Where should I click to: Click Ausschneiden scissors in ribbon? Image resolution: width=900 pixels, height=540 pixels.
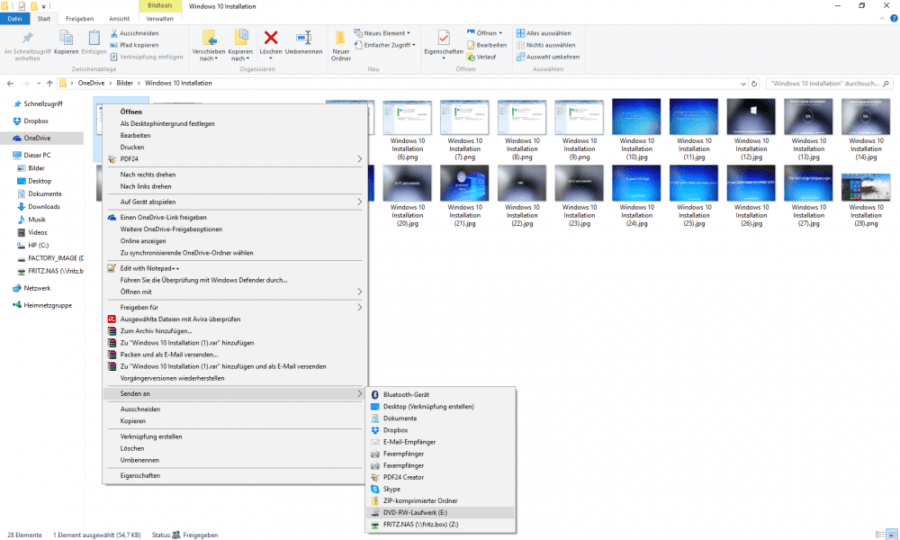134,33
